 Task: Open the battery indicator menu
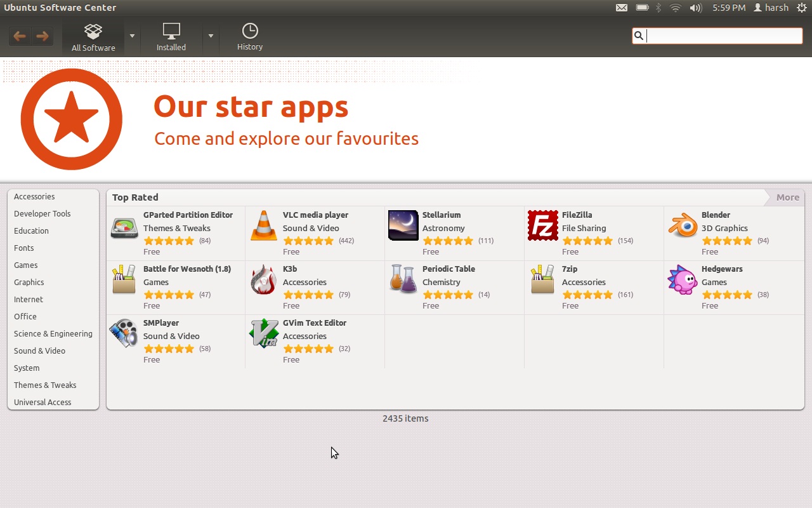pos(642,8)
